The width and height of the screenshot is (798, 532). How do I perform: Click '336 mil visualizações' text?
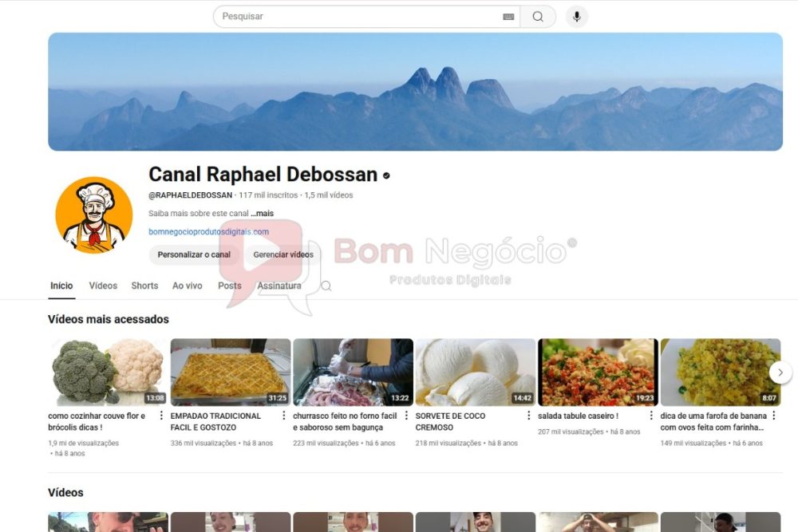click(x=203, y=443)
